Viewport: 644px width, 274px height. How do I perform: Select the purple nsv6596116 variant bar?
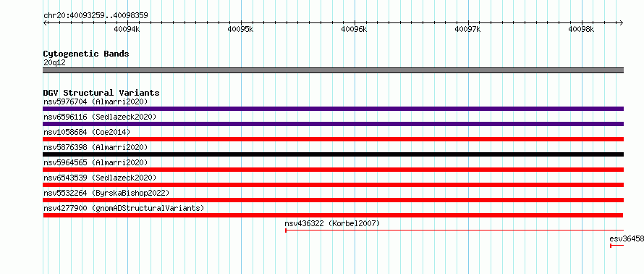333,124
